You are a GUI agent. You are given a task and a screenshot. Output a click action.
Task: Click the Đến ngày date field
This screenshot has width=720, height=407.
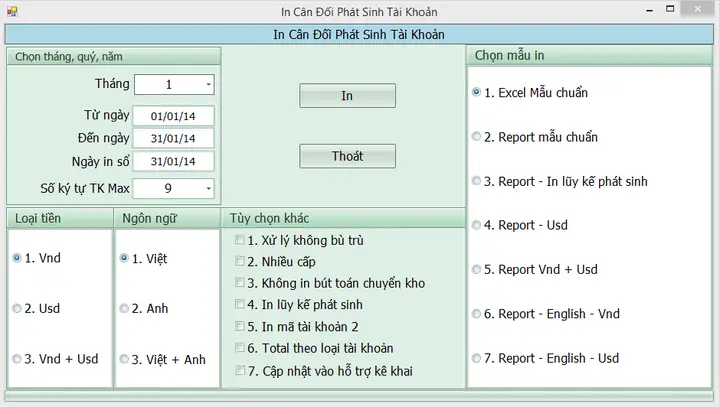tap(174, 138)
